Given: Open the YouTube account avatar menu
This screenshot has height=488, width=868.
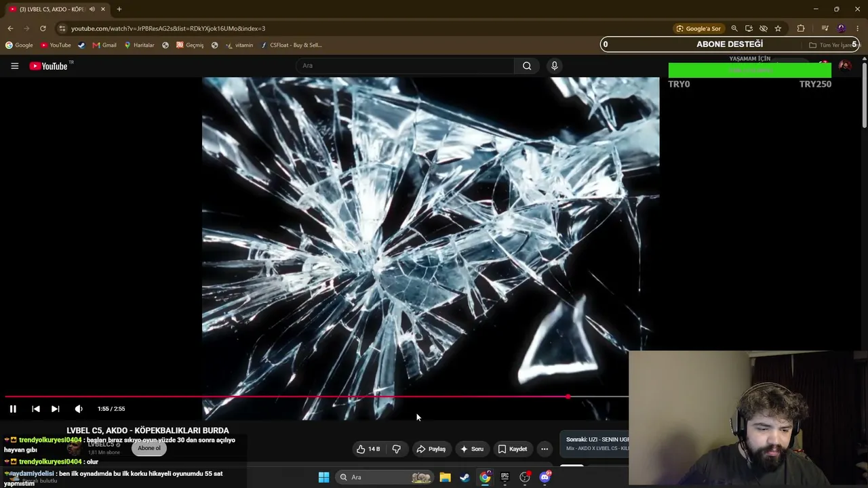Looking at the screenshot, I should click(x=845, y=66).
